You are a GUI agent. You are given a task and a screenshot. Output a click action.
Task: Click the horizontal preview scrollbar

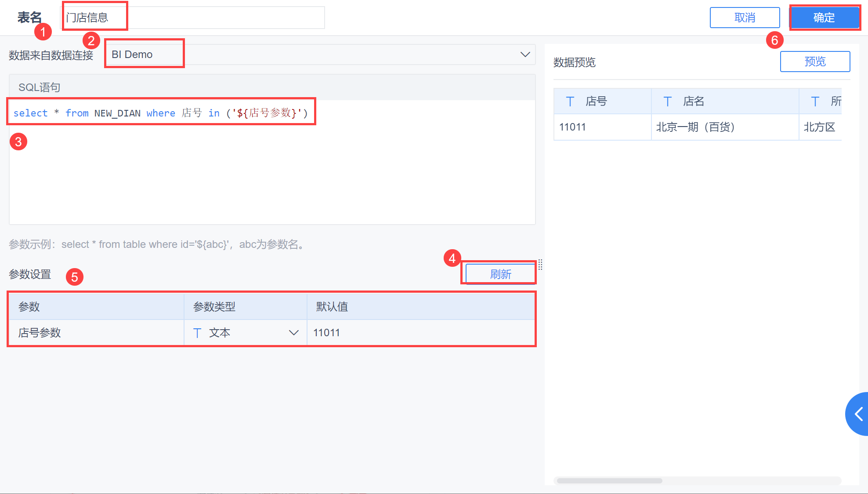(609, 481)
